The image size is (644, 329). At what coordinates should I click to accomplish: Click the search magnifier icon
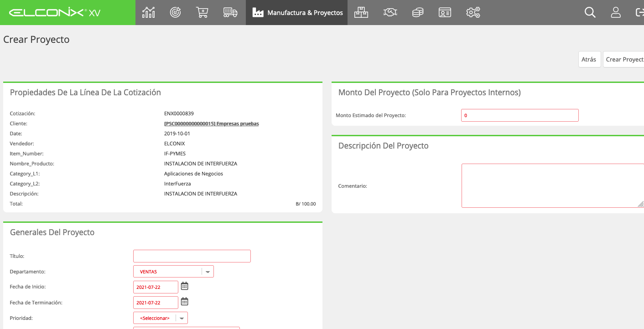pyautogui.click(x=590, y=12)
